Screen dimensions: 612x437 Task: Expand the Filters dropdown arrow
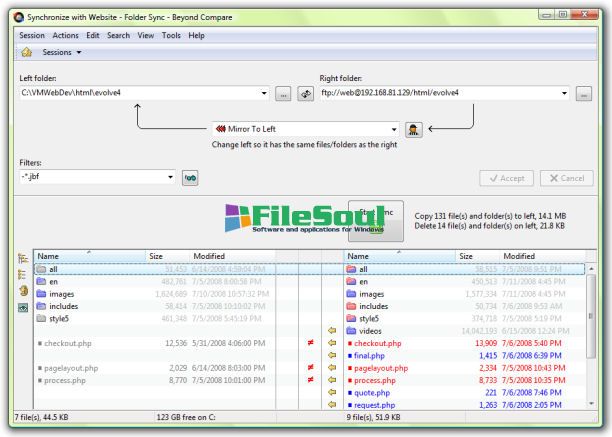pyautogui.click(x=171, y=177)
